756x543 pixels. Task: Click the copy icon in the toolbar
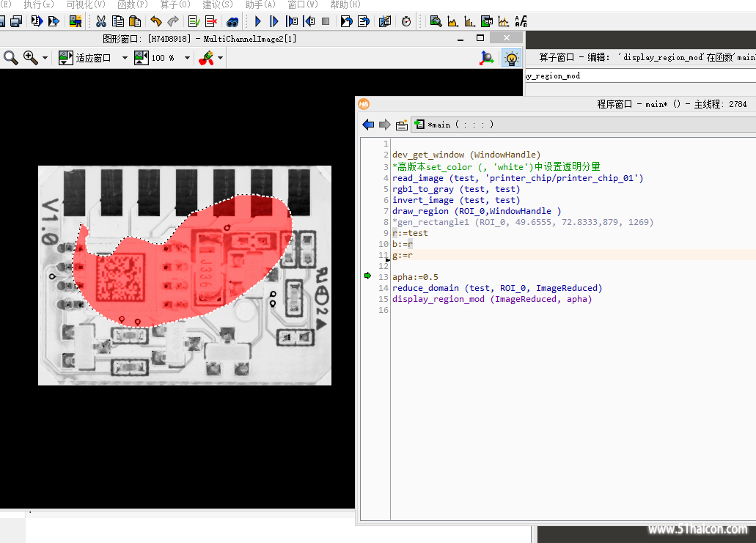(117, 21)
